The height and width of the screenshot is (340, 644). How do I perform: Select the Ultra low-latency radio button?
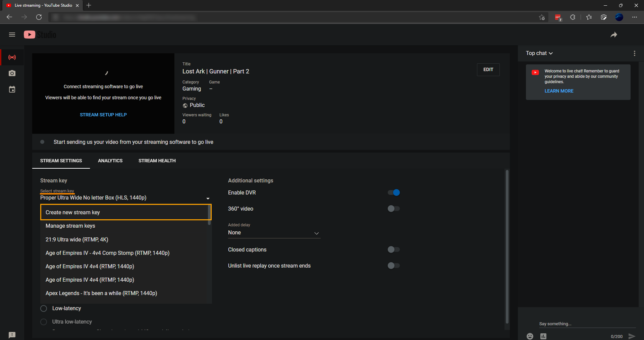coord(44,322)
